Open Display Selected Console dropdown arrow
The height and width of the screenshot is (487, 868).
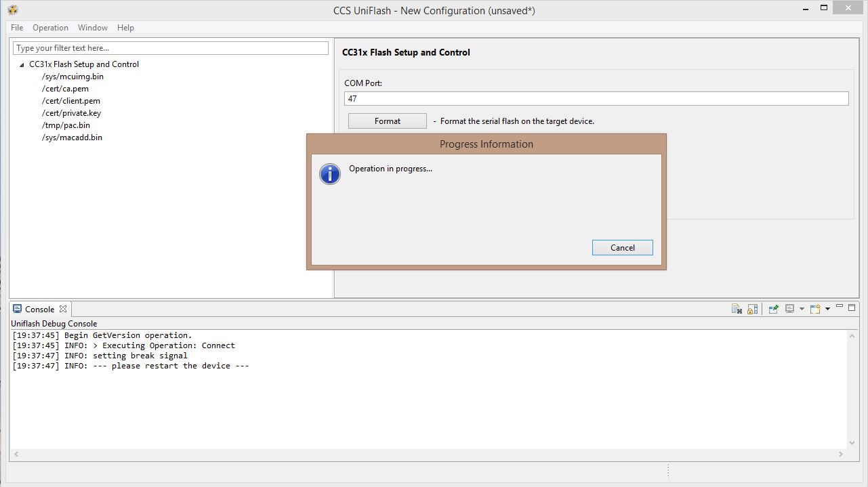coord(802,309)
